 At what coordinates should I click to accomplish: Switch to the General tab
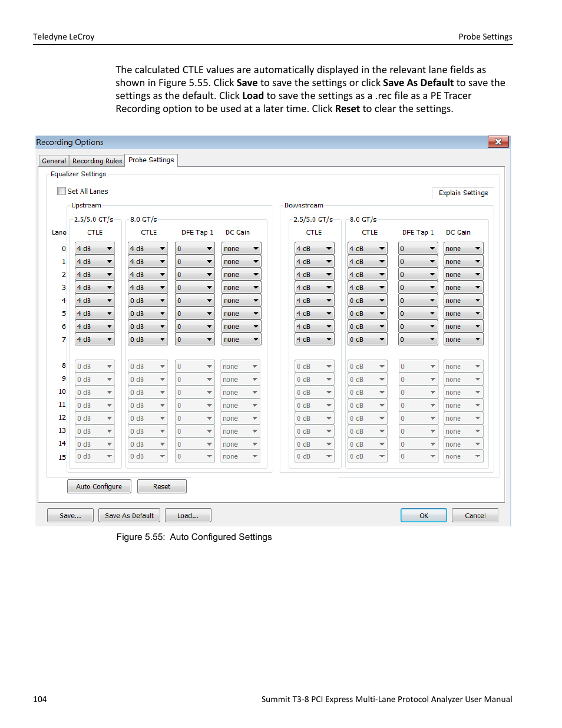click(54, 161)
